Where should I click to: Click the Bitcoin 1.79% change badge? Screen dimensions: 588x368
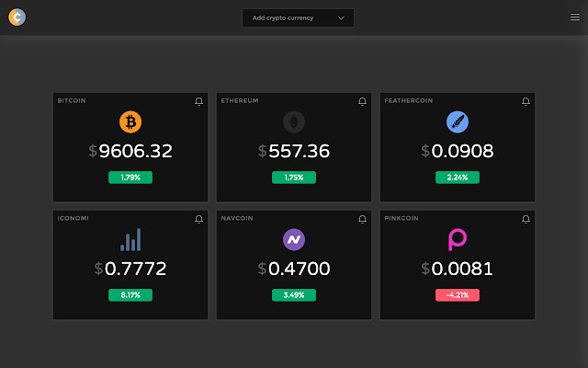click(130, 178)
